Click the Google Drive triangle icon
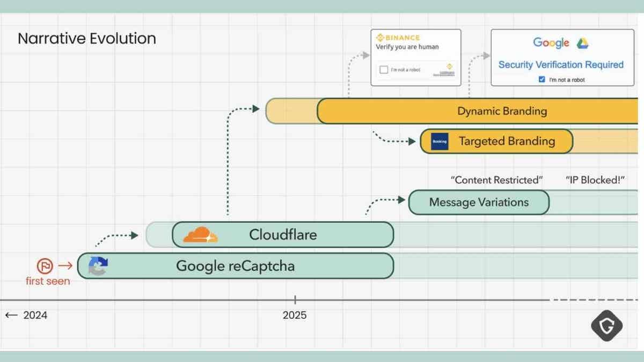Viewport: 644px width, 362px height. pyautogui.click(x=583, y=43)
